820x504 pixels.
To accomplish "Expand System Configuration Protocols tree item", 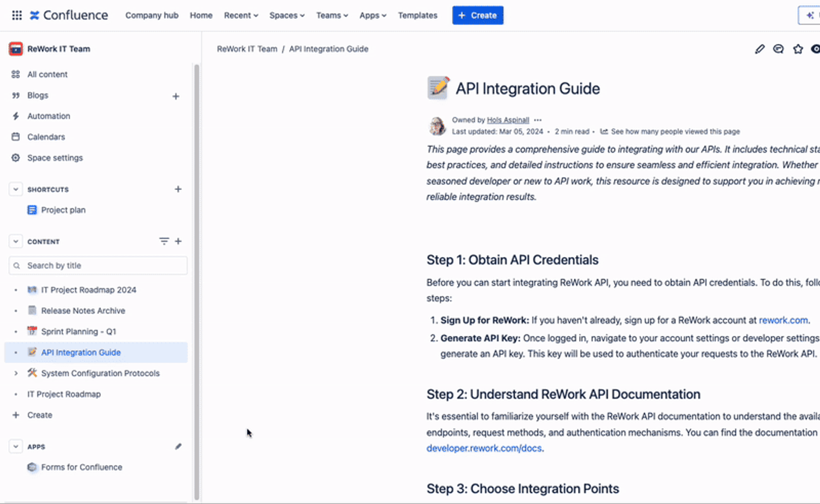I will (15, 373).
